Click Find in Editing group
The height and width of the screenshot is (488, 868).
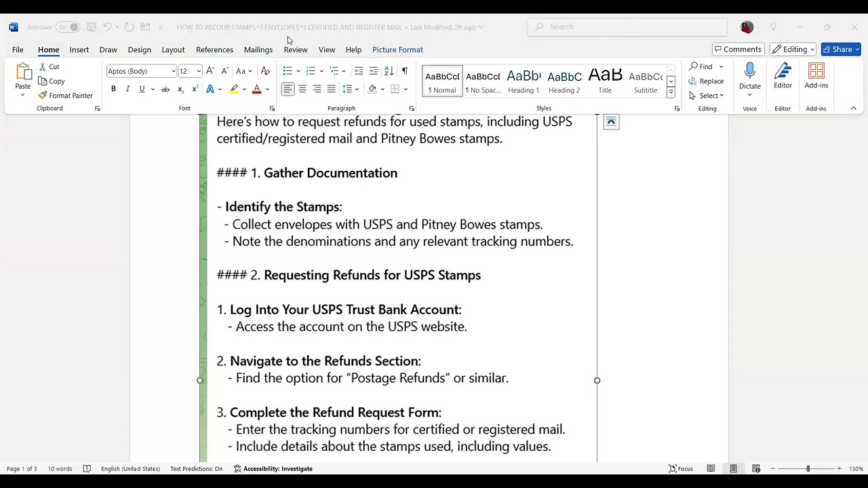pyautogui.click(x=701, y=66)
